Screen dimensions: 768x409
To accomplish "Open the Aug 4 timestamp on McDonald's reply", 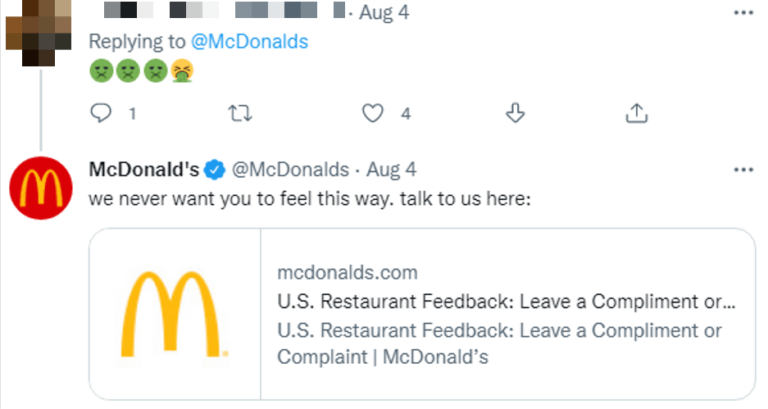I will click(393, 168).
